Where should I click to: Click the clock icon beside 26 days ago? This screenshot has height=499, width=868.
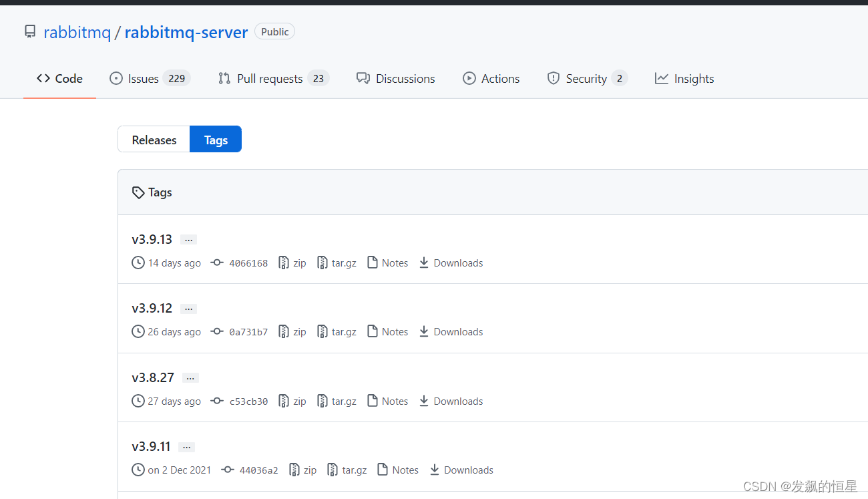pos(138,331)
